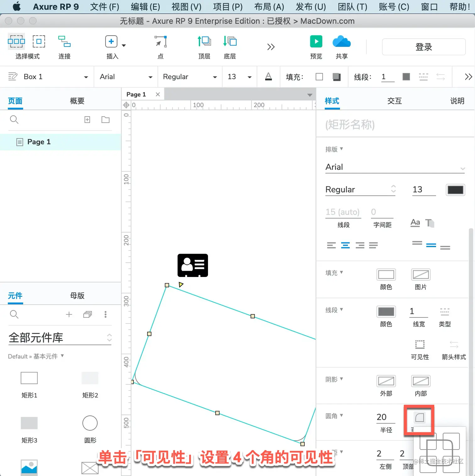Choose the 连接 connector tool
The image size is (475, 476).
pos(64,42)
